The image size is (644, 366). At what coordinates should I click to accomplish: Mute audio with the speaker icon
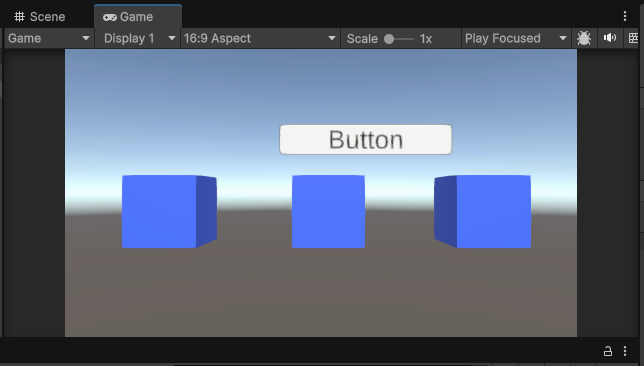[610, 38]
